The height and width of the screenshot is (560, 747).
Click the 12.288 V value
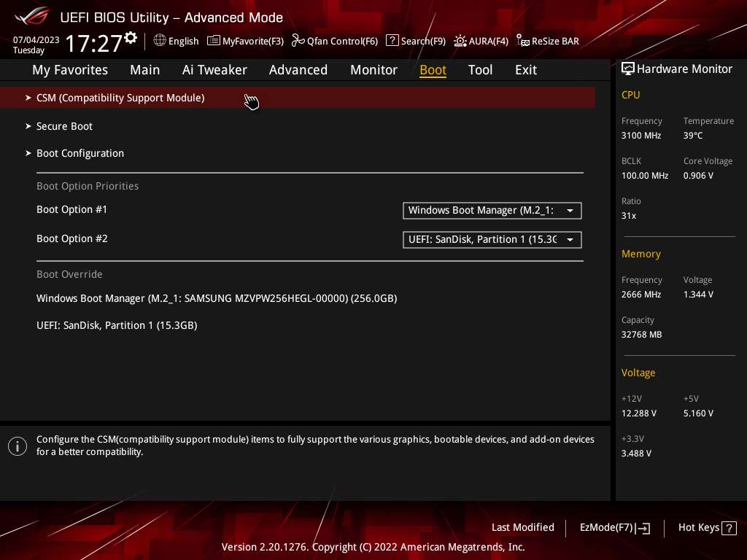click(638, 413)
